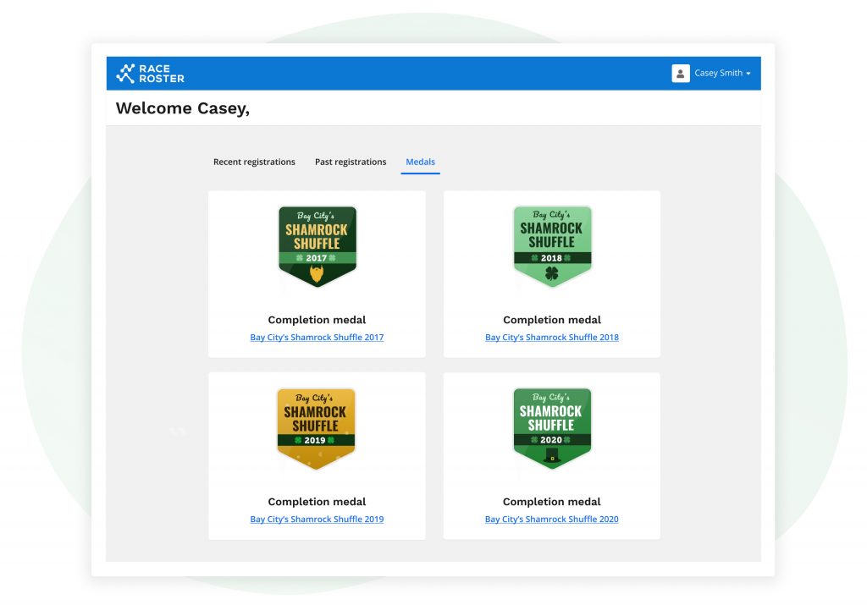867x616 pixels.
Task: Click the Casey Smith username text
Action: point(718,74)
